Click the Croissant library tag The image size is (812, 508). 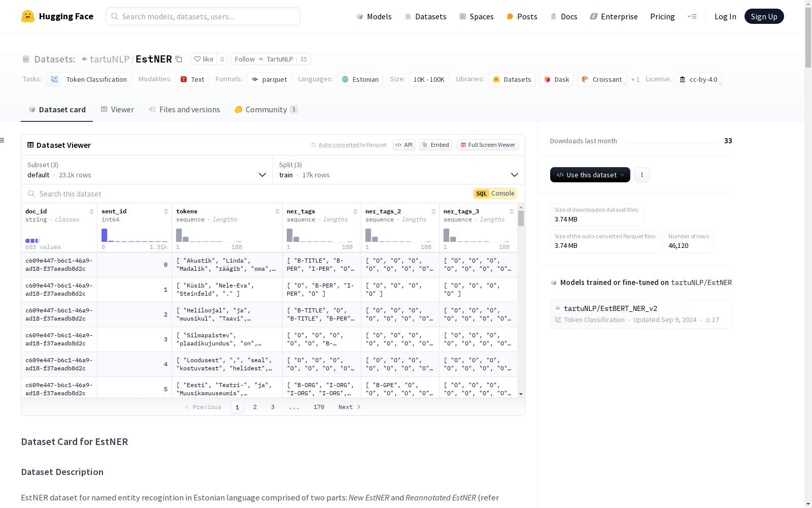(602, 79)
